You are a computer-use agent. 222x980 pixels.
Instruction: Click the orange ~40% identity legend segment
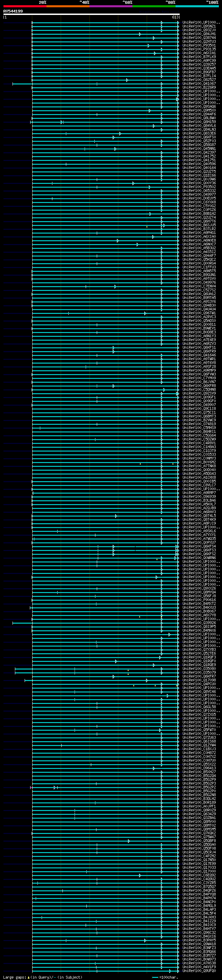point(68,6)
